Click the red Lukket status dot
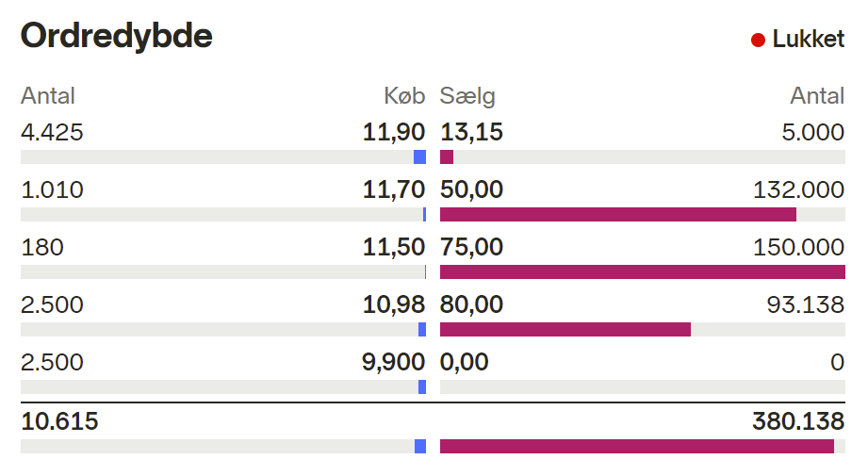868x476 pixels. point(758,40)
